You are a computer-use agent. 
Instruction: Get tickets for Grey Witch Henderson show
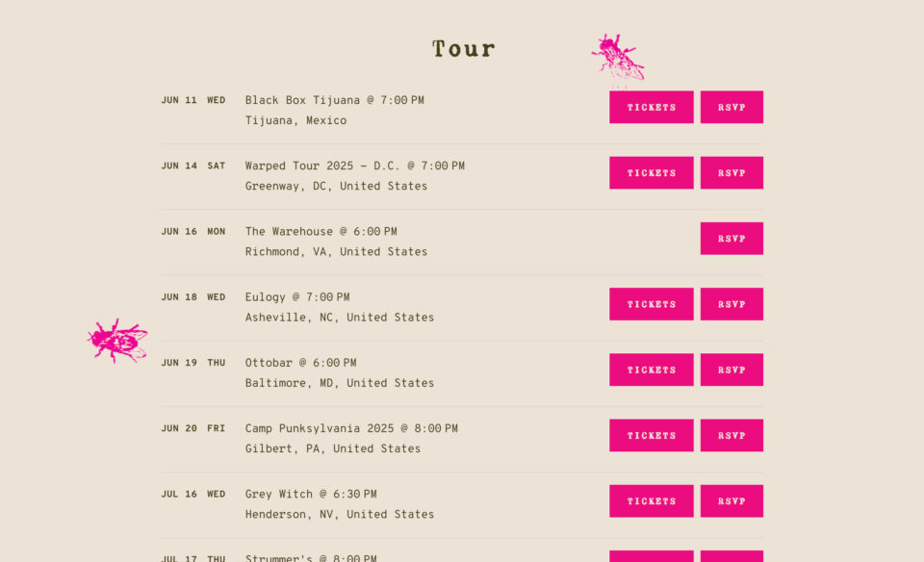click(x=652, y=501)
